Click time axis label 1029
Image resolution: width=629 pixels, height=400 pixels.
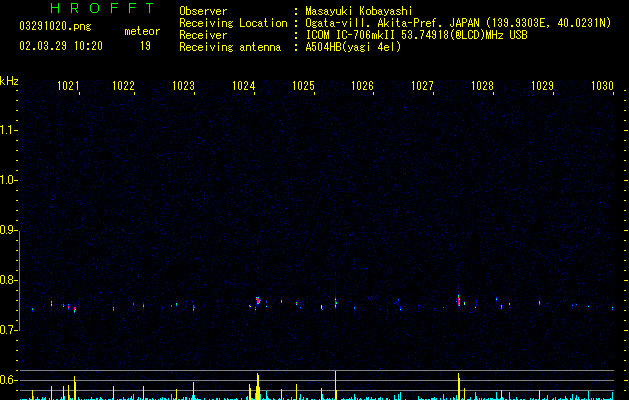[542, 86]
